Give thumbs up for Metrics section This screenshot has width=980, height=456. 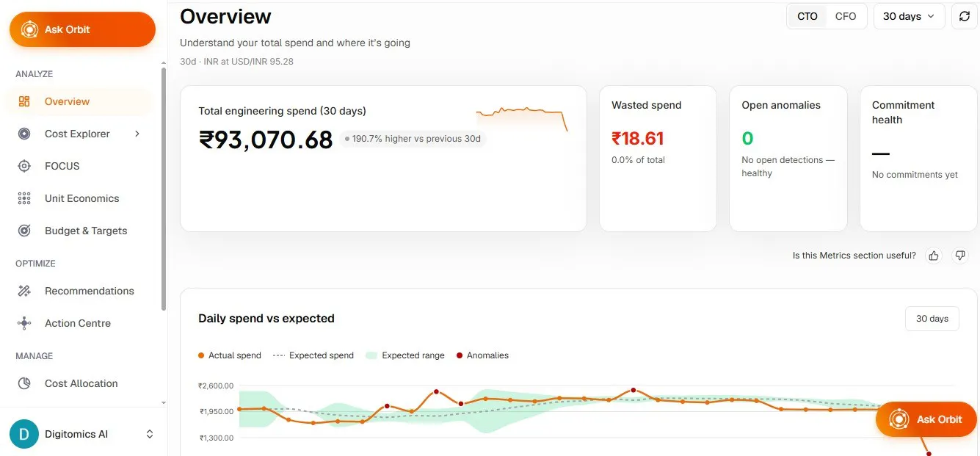(934, 256)
